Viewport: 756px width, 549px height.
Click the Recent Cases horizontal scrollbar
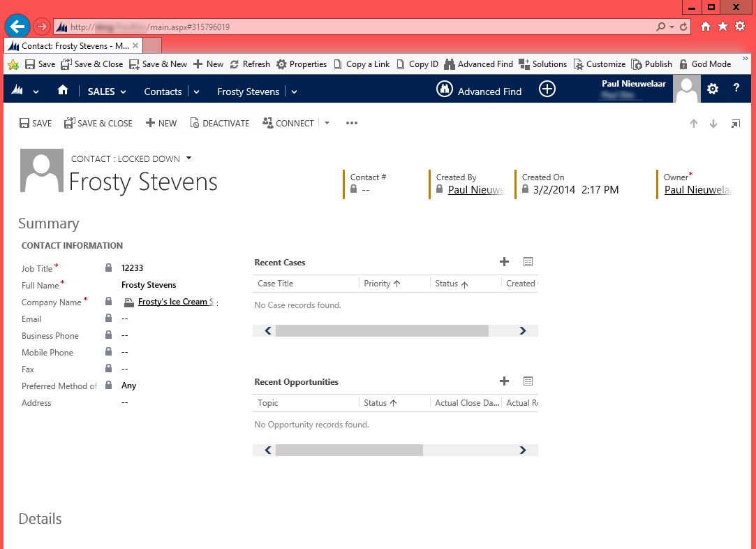381,331
